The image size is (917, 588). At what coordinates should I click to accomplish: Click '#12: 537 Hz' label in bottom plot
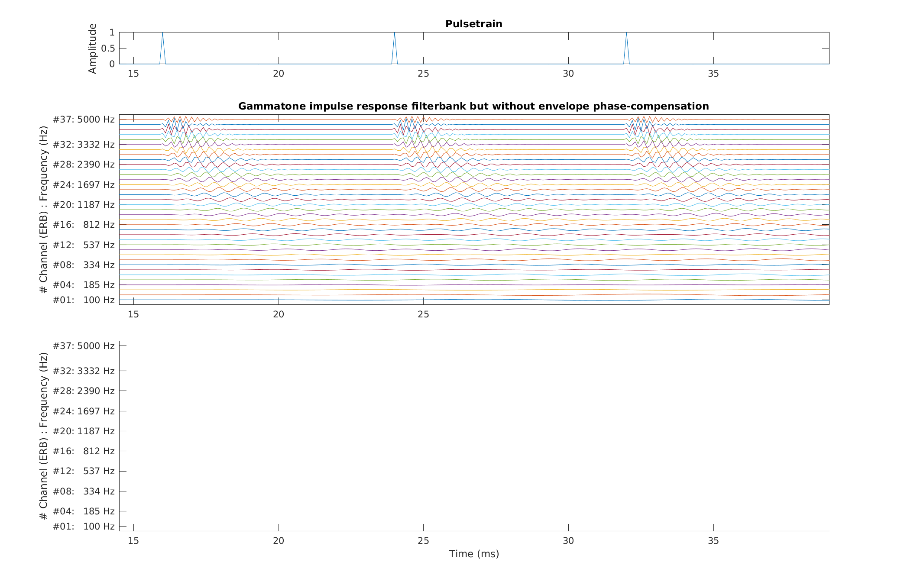click(84, 471)
